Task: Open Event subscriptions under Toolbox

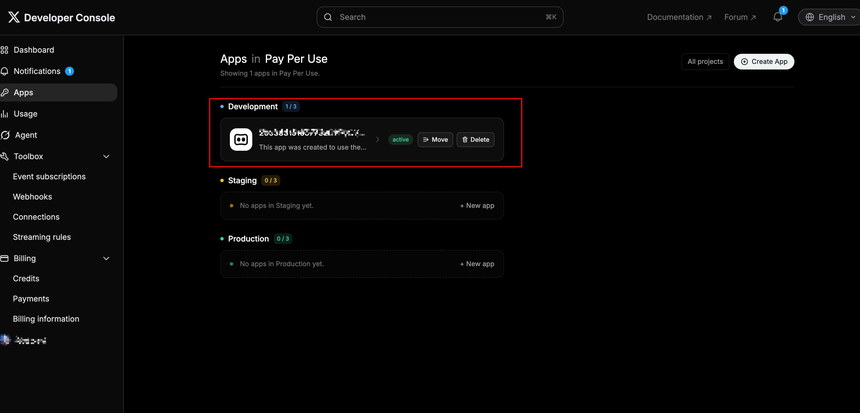Action: [49, 177]
